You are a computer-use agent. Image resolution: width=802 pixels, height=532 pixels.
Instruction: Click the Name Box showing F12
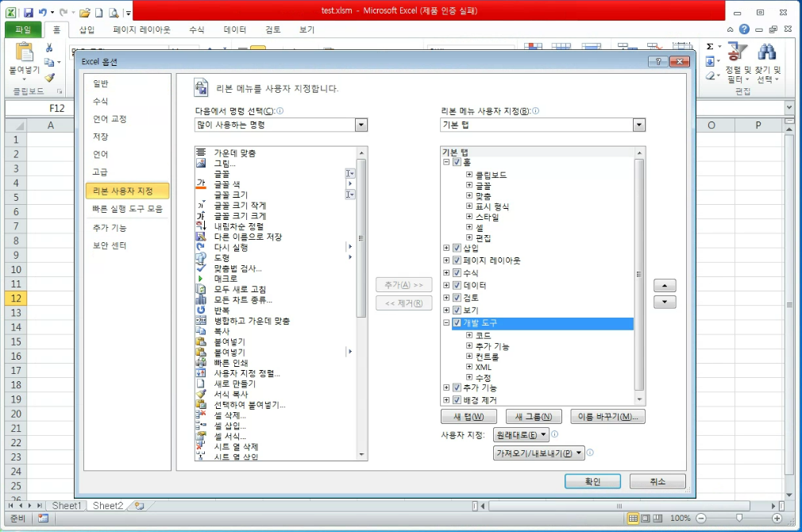(x=40, y=108)
